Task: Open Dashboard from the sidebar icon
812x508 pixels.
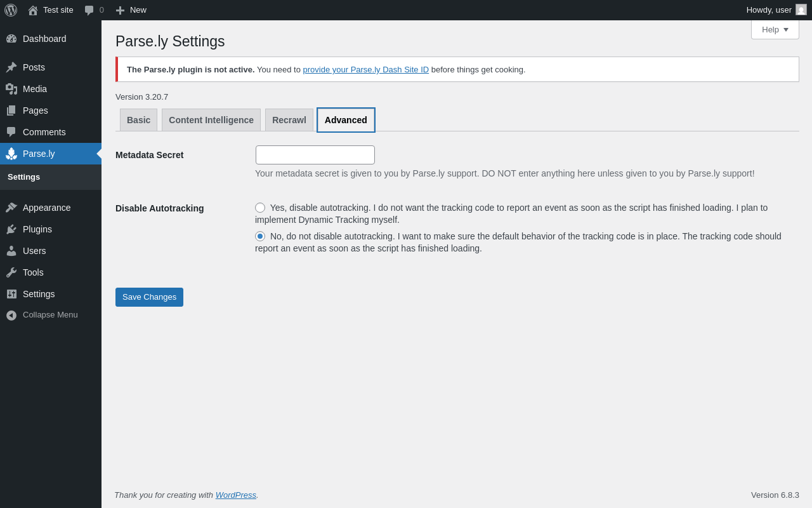Action: coord(11,39)
